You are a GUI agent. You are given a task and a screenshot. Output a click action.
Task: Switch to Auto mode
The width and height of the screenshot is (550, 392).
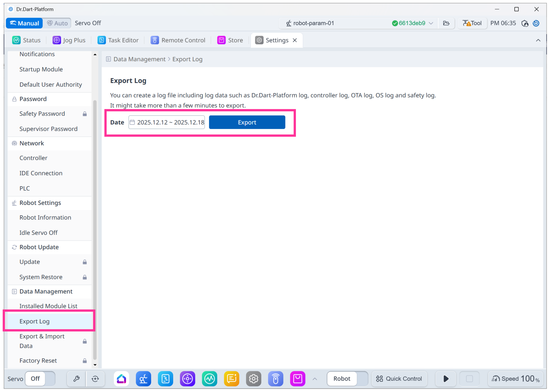click(x=57, y=23)
